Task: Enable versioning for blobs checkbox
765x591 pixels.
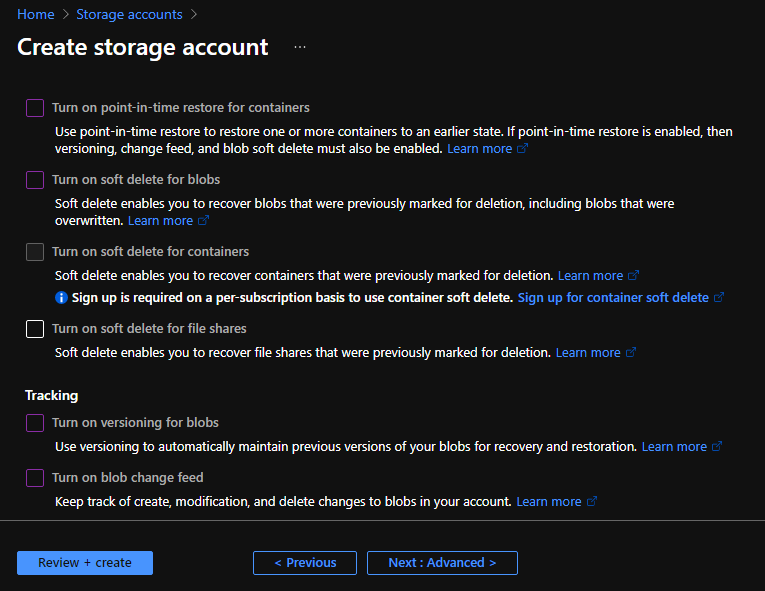Action: [35, 423]
